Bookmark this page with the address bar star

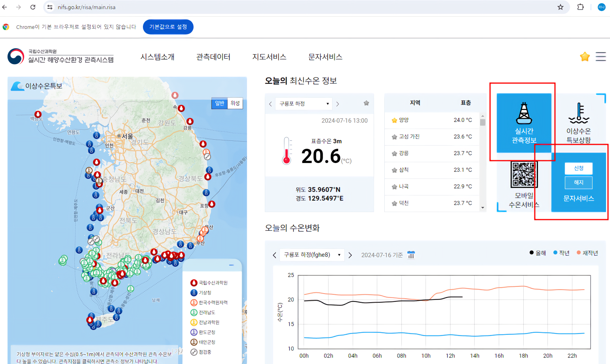click(x=561, y=7)
